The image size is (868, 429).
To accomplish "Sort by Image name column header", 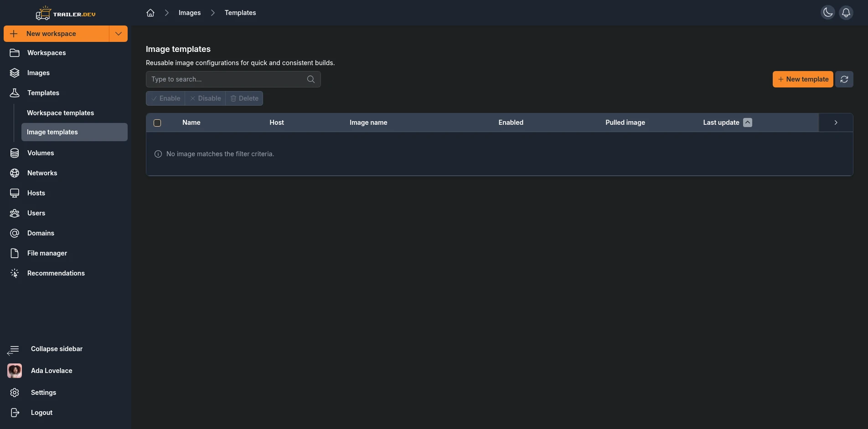I will 368,123.
